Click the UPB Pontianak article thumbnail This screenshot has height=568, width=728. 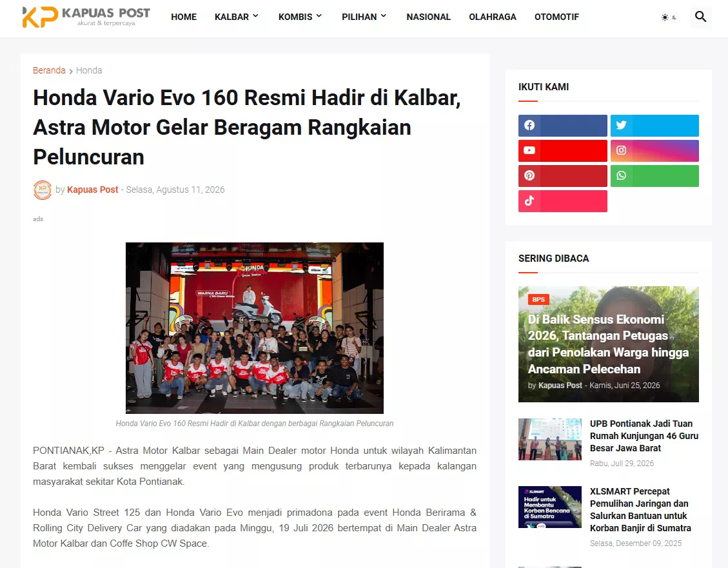[x=550, y=439]
